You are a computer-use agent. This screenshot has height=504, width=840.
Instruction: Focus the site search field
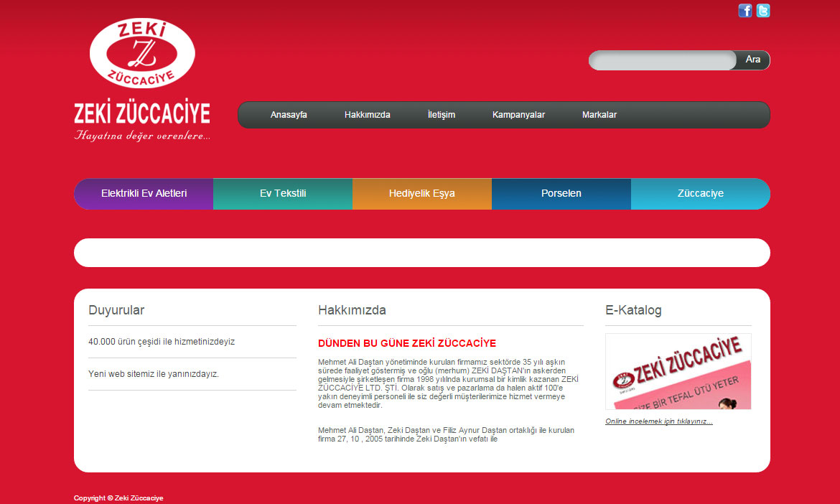[x=663, y=60]
